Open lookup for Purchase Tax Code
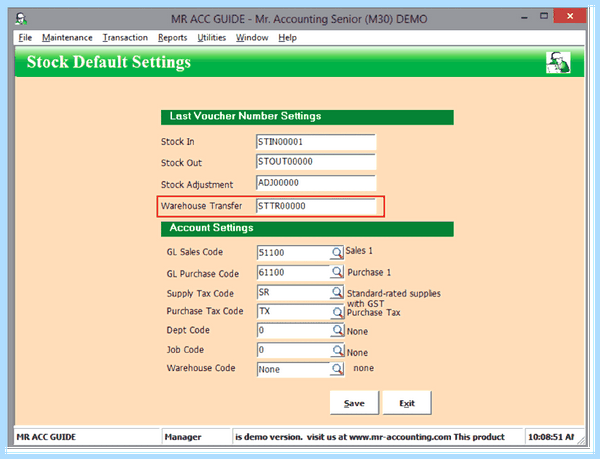This screenshot has width=600, height=459. coord(337,312)
